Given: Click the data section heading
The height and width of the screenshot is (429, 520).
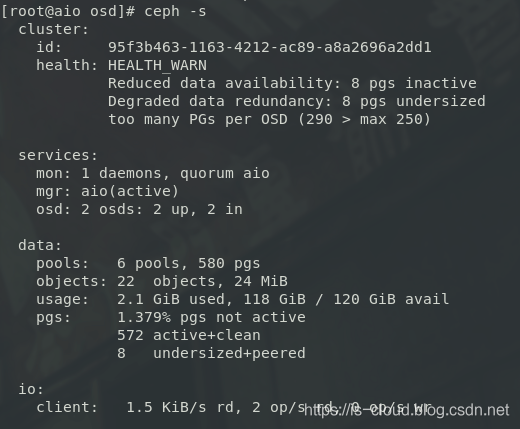Looking at the screenshot, I should [x=40, y=245].
